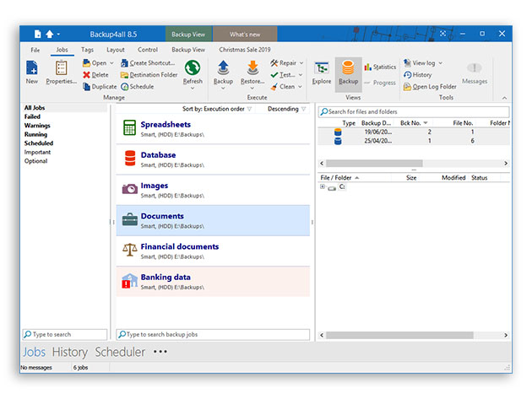Click the green Refresh icon
The image size is (532, 399).
(x=193, y=70)
